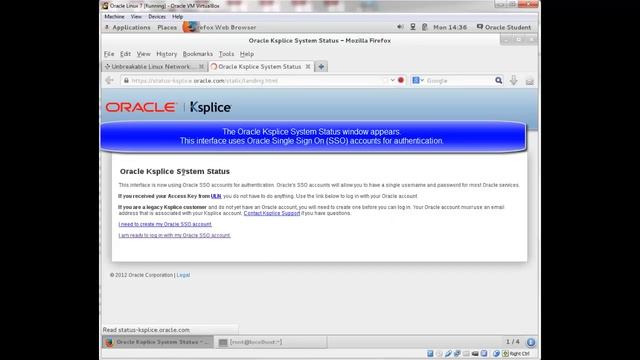
Task: Click the padlock site identity icon
Action: tap(127, 80)
